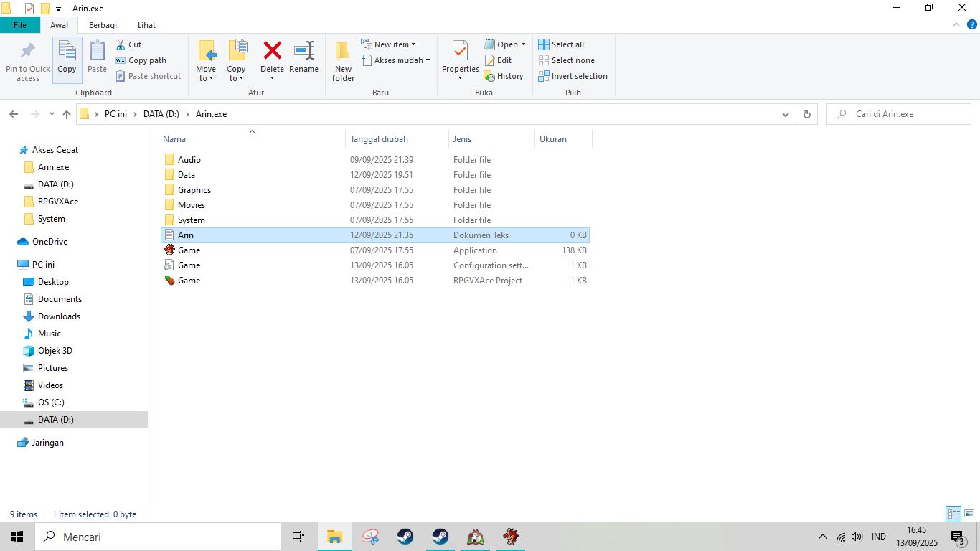
Task: Click Edit in the Buka group
Action: coord(498,60)
